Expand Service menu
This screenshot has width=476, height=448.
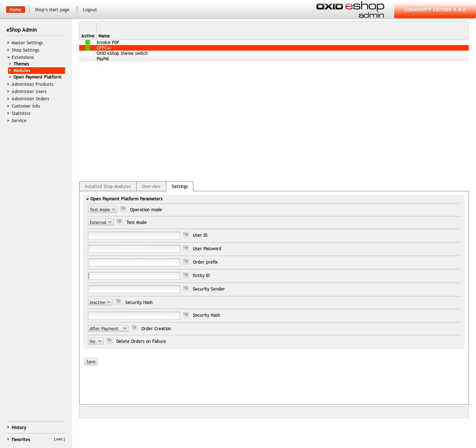19,121
